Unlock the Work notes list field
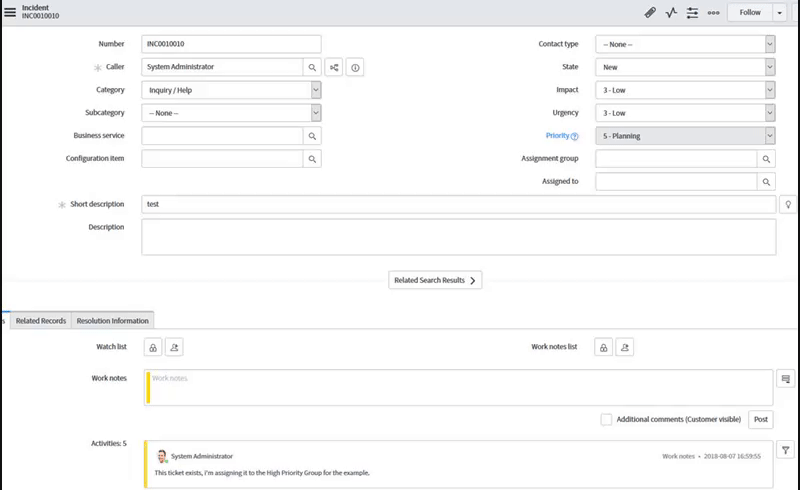Viewport: 800px width, 490px height. click(x=604, y=347)
